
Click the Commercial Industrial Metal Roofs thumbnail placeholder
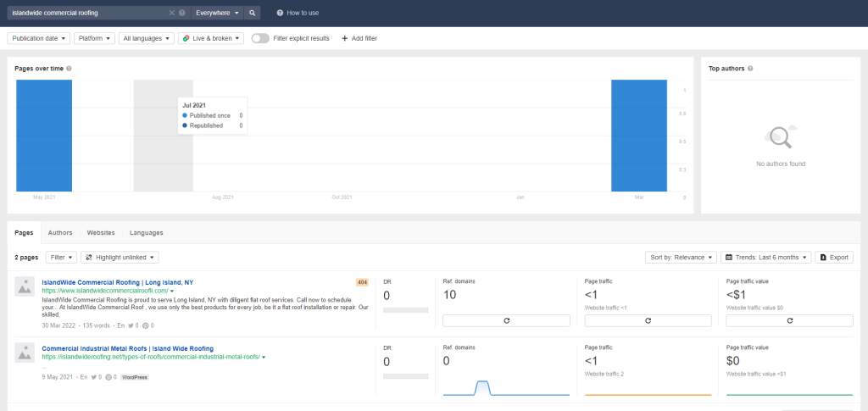25,353
